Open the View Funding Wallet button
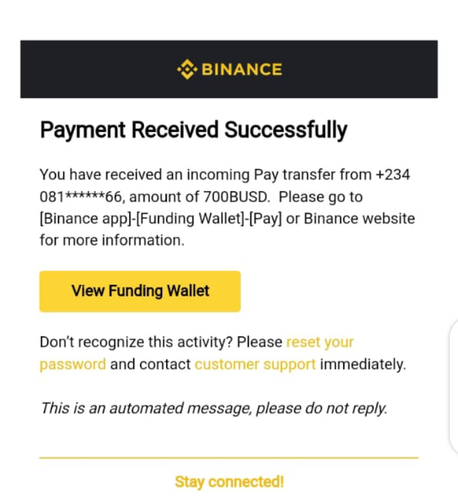 140,291
